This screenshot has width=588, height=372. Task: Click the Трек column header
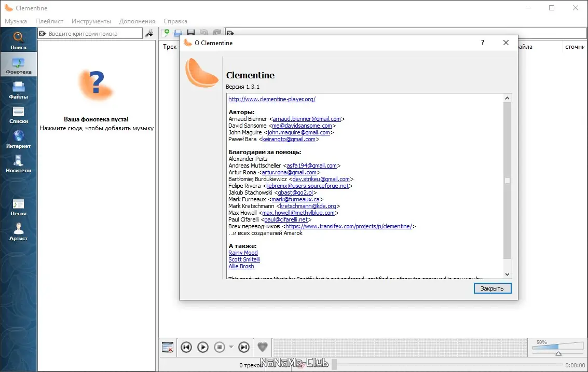[x=170, y=47]
